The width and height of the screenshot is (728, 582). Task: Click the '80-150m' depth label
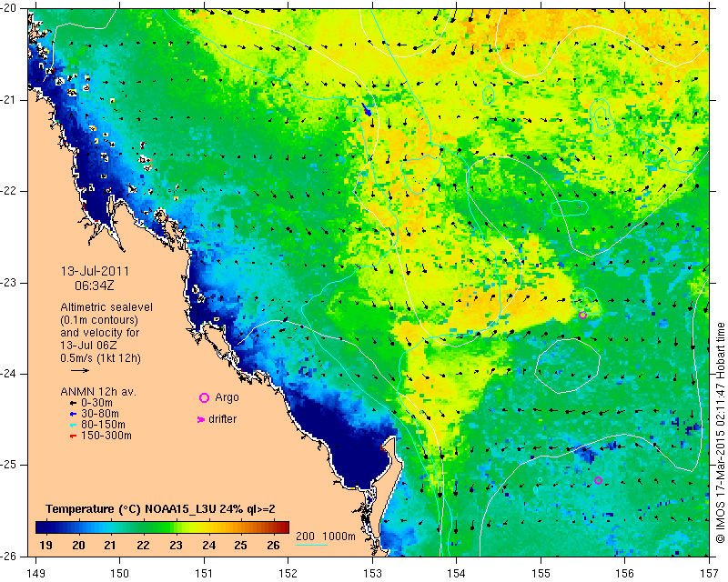pos(103,425)
